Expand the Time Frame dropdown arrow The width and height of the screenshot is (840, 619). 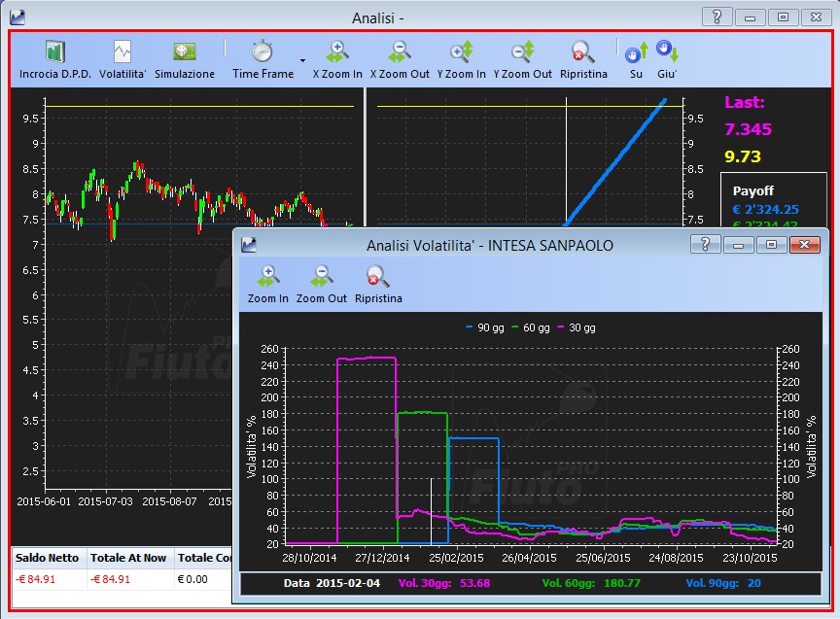302,60
